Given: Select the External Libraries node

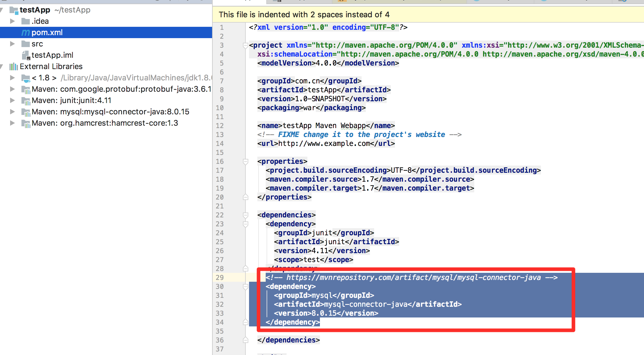Looking at the screenshot, I should click(x=106, y=66).
